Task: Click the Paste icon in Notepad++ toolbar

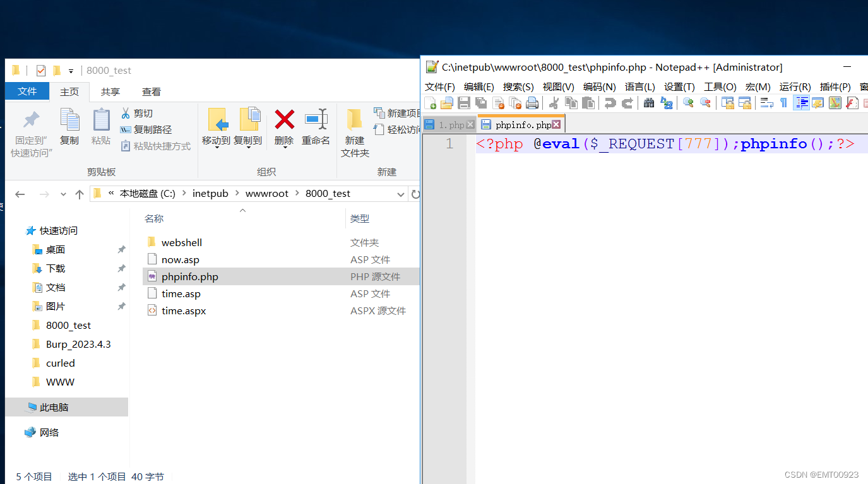Action: (588, 103)
